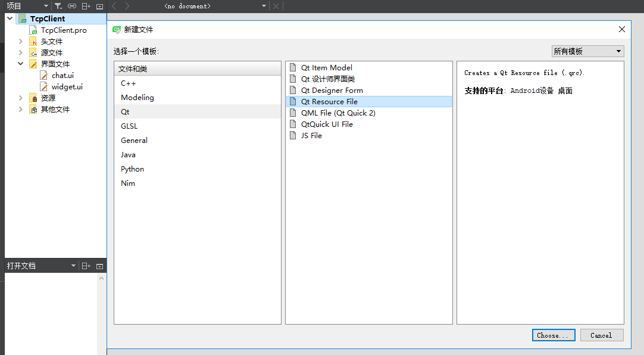Select the TcpClient project root
The width and height of the screenshot is (644, 355).
pos(47,18)
